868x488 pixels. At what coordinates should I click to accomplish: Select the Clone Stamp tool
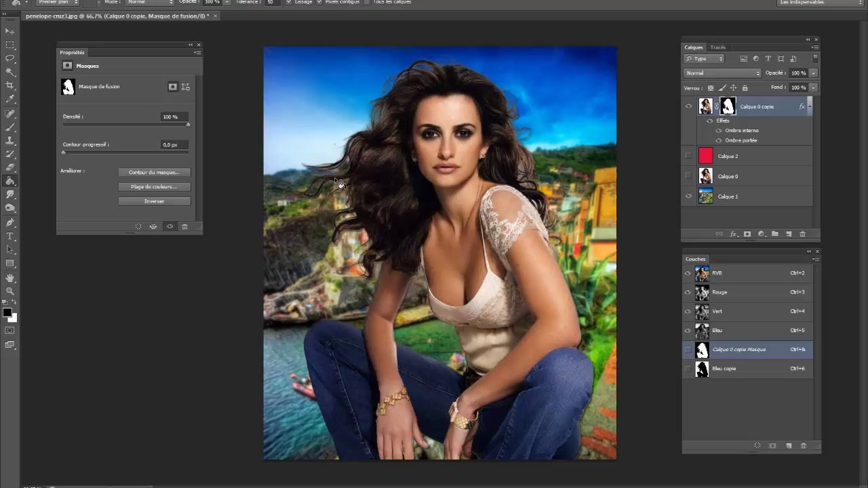pos(10,140)
